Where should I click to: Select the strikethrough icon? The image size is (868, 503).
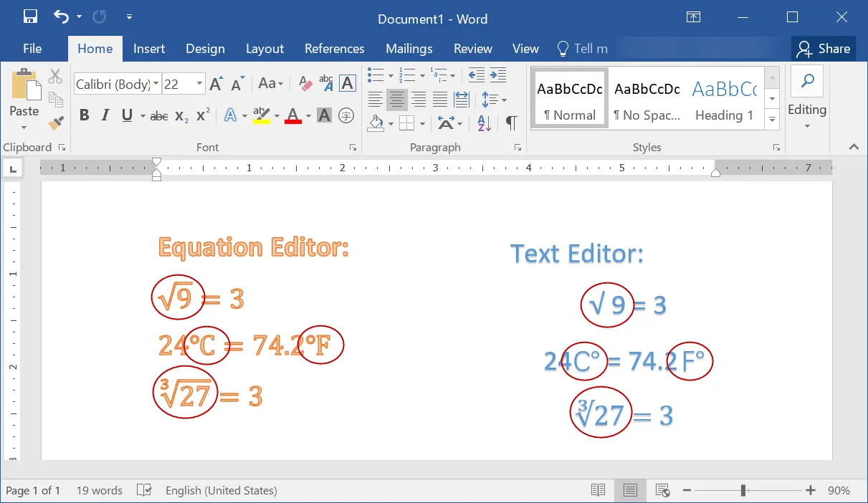pyautogui.click(x=158, y=115)
